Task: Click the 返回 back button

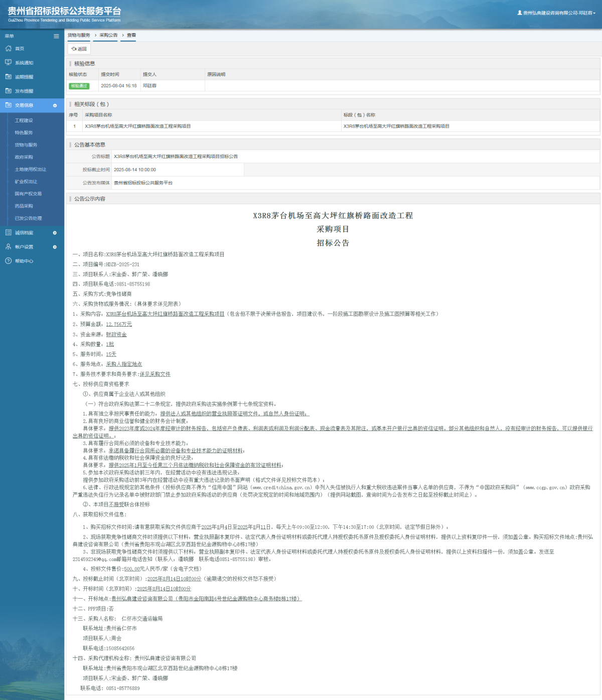Action: click(x=78, y=49)
